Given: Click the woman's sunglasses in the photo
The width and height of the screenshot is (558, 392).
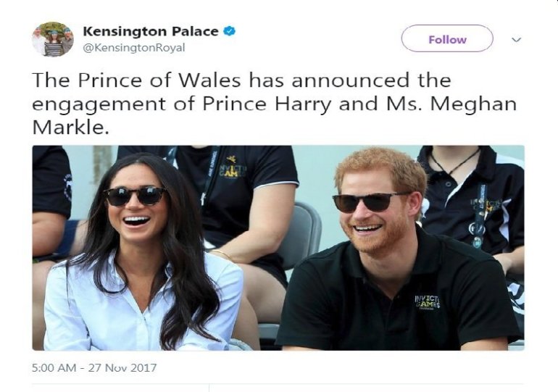Looking at the screenshot, I should [x=136, y=196].
